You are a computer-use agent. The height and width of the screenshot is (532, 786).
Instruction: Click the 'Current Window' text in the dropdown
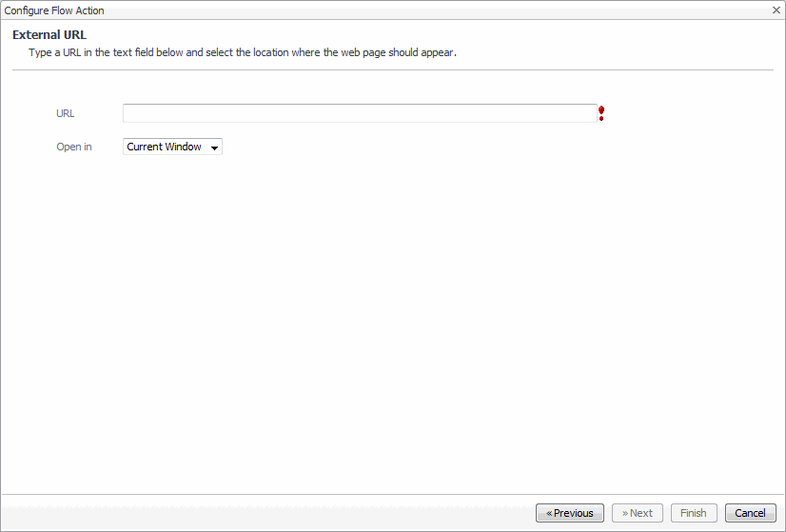[x=165, y=148]
